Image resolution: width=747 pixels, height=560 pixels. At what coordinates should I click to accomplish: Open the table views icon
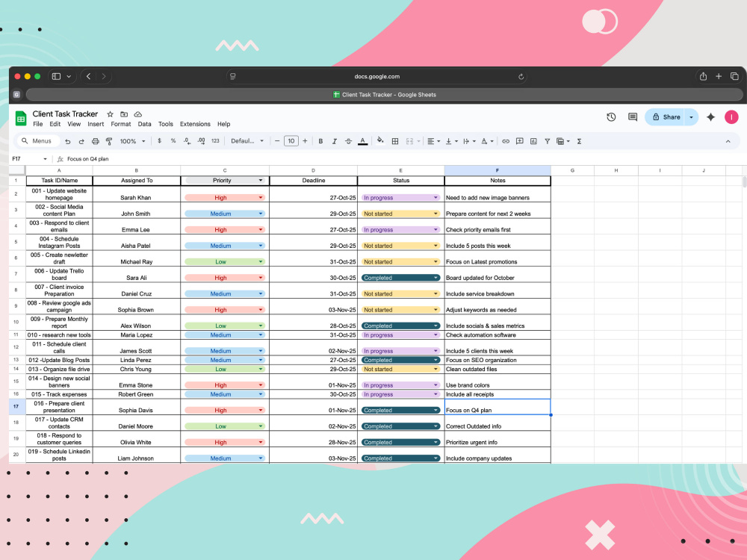point(563,141)
